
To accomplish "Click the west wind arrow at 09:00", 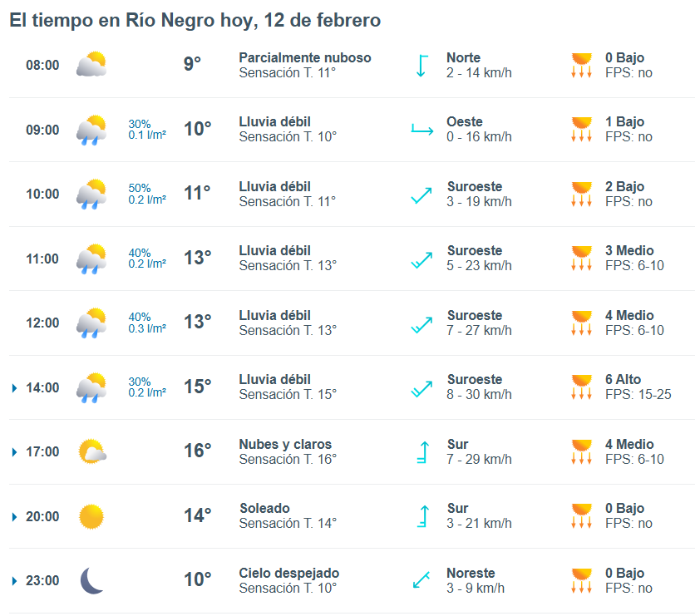I will pyautogui.click(x=421, y=130).
